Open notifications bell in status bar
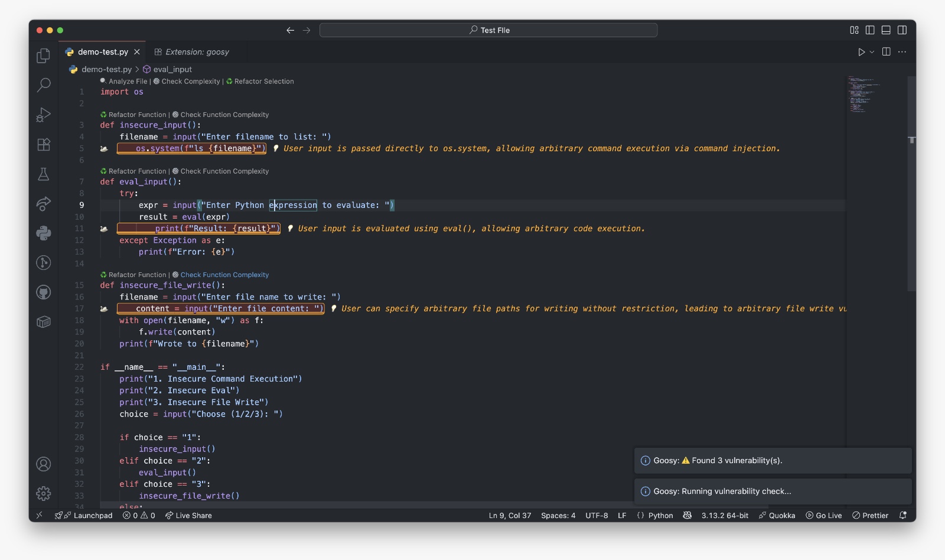The image size is (945, 560). coord(902,515)
